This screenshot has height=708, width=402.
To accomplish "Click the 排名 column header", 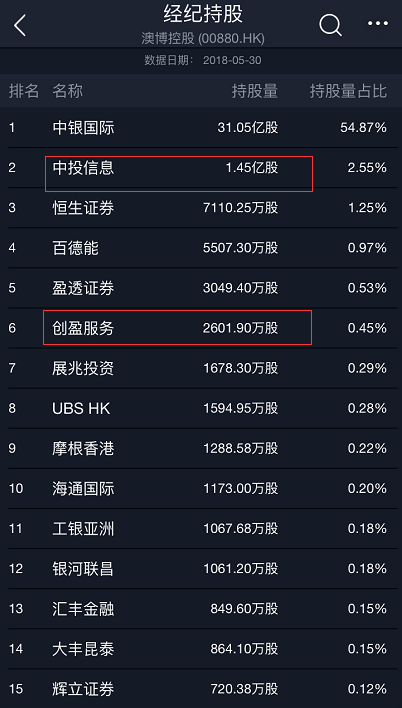I will (23, 91).
